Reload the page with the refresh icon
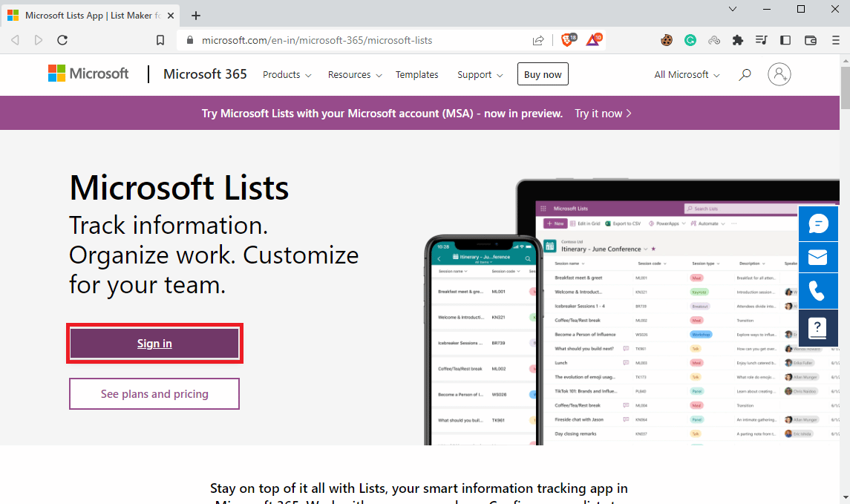The image size is (850, 504). click(x=62, y=40)
